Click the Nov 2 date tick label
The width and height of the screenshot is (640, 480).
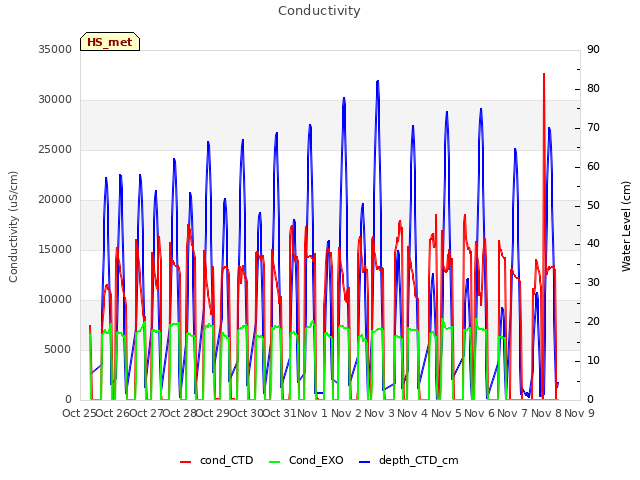pyautogui.click(x=347, y=413)
